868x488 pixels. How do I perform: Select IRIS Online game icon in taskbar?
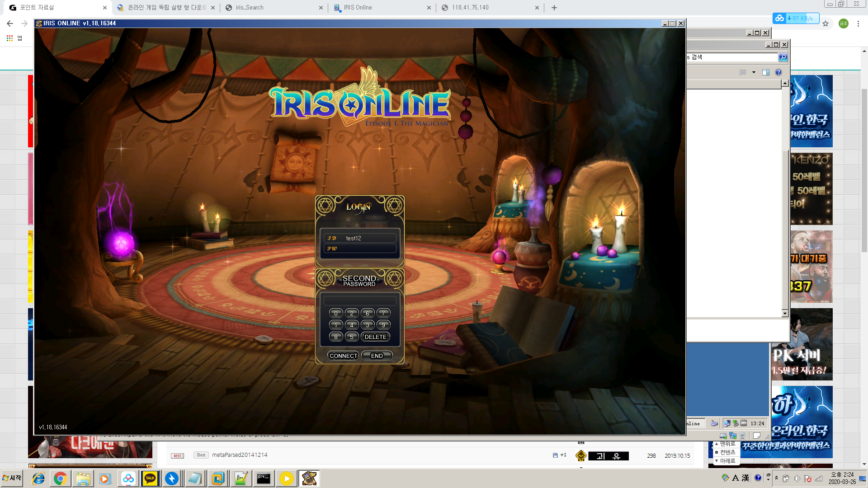(x=309, y=478)
